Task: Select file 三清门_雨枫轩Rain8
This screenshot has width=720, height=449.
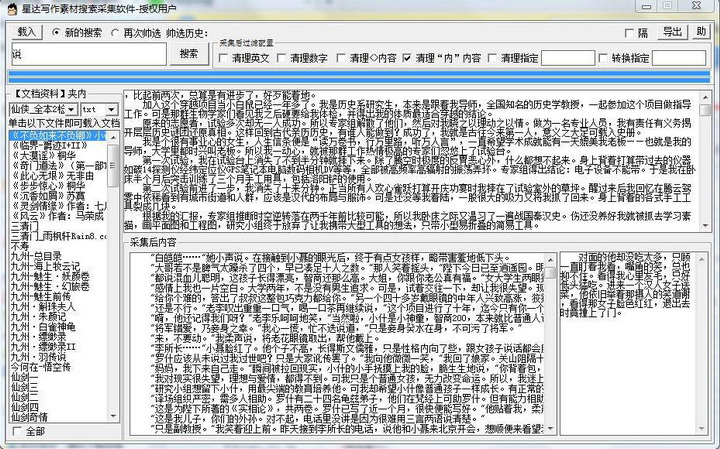Action: [58, 236]
